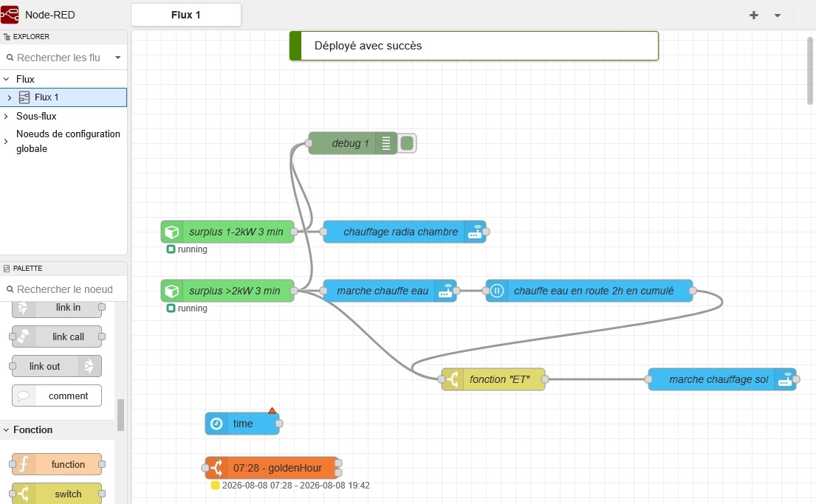Viewport: 816px width, 504px height.
Task: Collapse the Flux tree section
Action: point(6,79)
